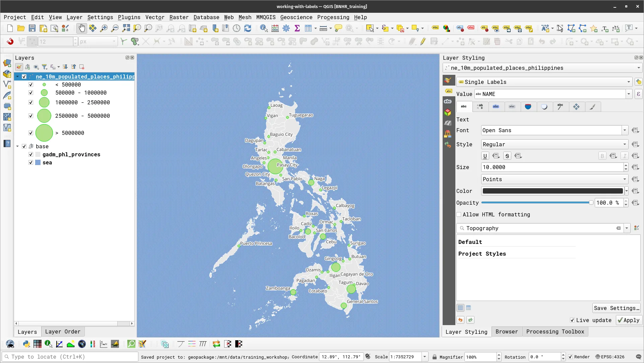Select the Symbology tab in Layer Styling
644x363 pixels.
pos(448,80)
